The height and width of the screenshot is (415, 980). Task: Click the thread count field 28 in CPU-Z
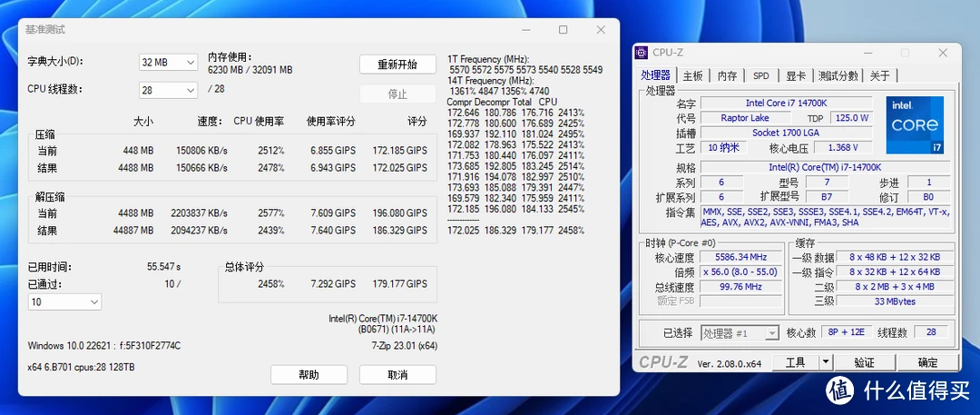tap(931, 332)
